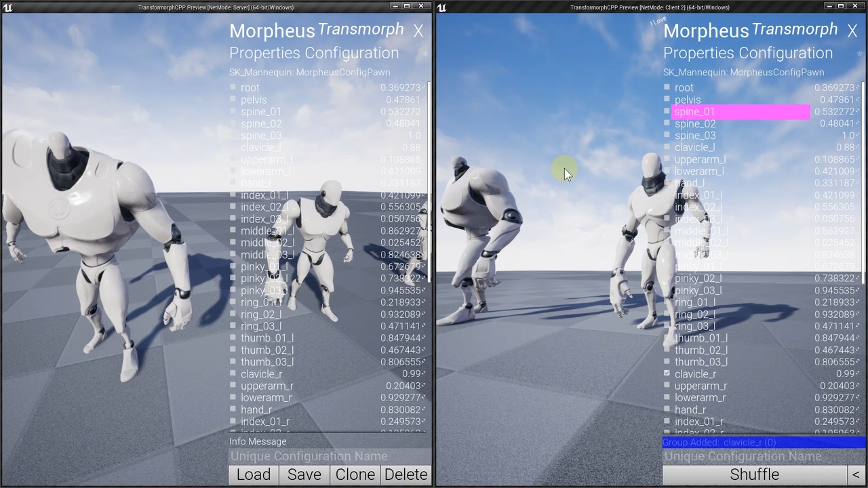This screenshot has height=488, width=868.
Task: Close Morpheus panel X in Client 2 window
Action: pyautogui.click(x=852, y=31)
